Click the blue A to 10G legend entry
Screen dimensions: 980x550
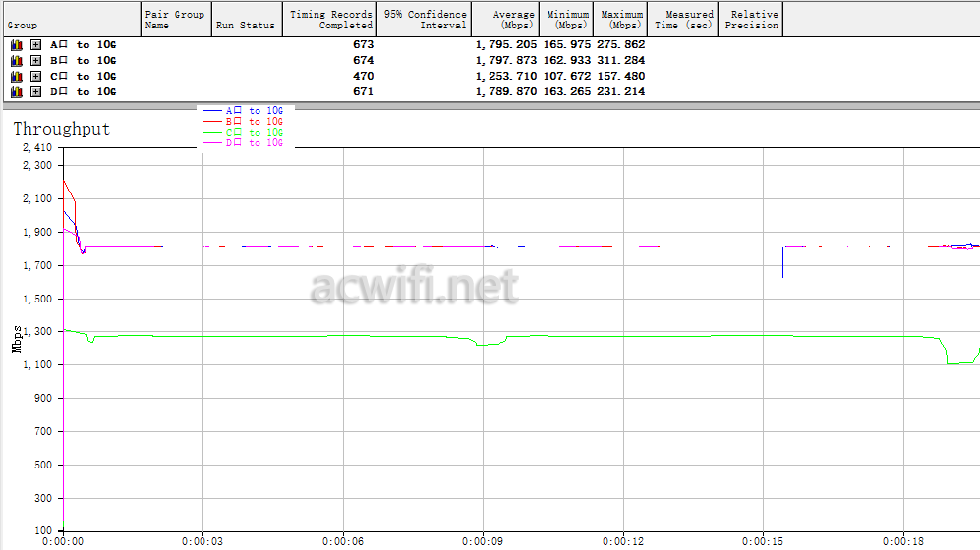244,111
